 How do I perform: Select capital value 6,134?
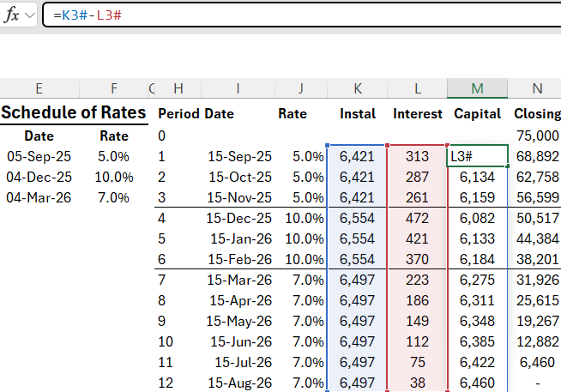click(477, 177)
